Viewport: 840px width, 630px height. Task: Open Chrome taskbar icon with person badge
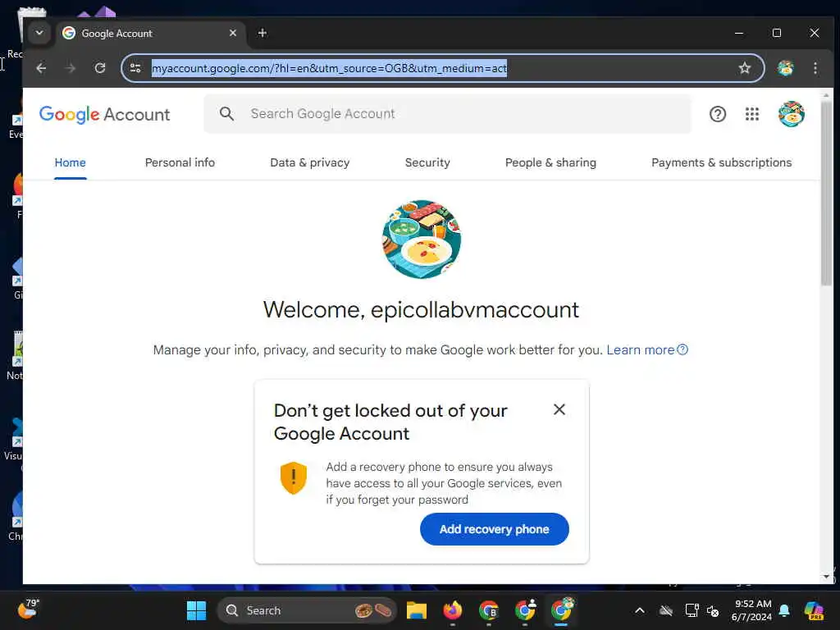[x=525, y=610]
